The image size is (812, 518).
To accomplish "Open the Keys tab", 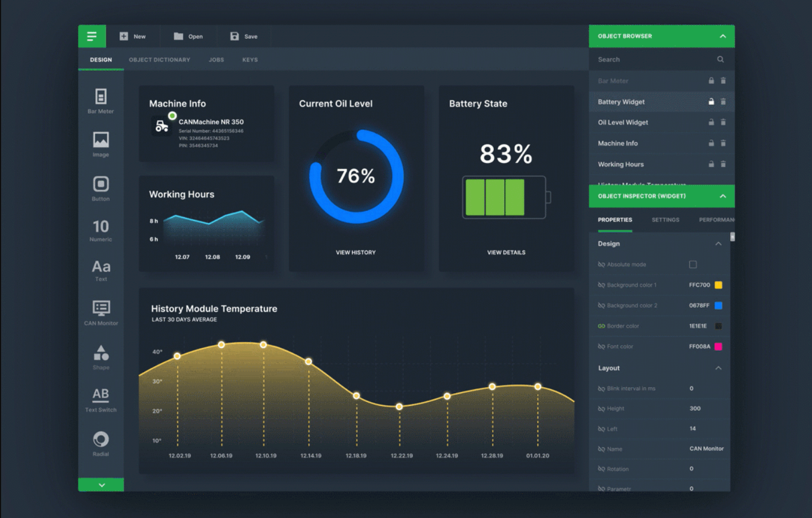I will pyautogui.click(x=250, y=60).
